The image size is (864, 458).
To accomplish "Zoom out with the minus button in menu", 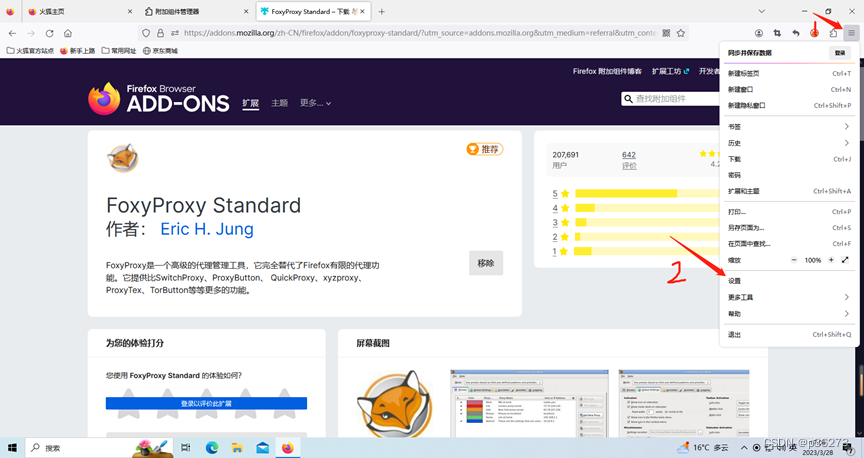I will click(794, 260).
